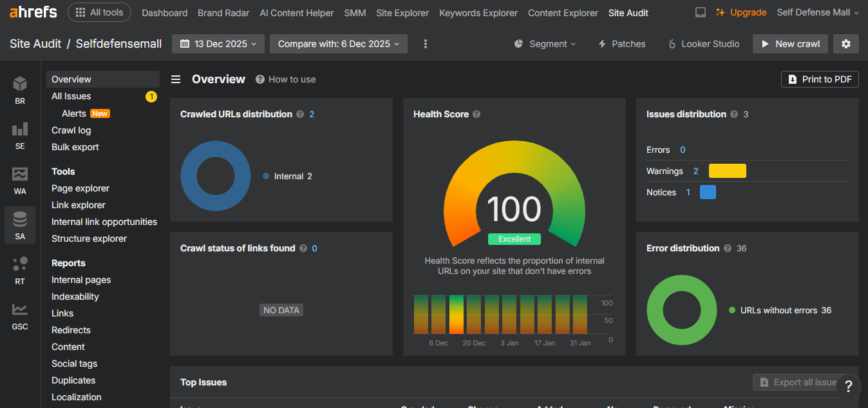Open the floating help question mark button

tap(848, 386)
